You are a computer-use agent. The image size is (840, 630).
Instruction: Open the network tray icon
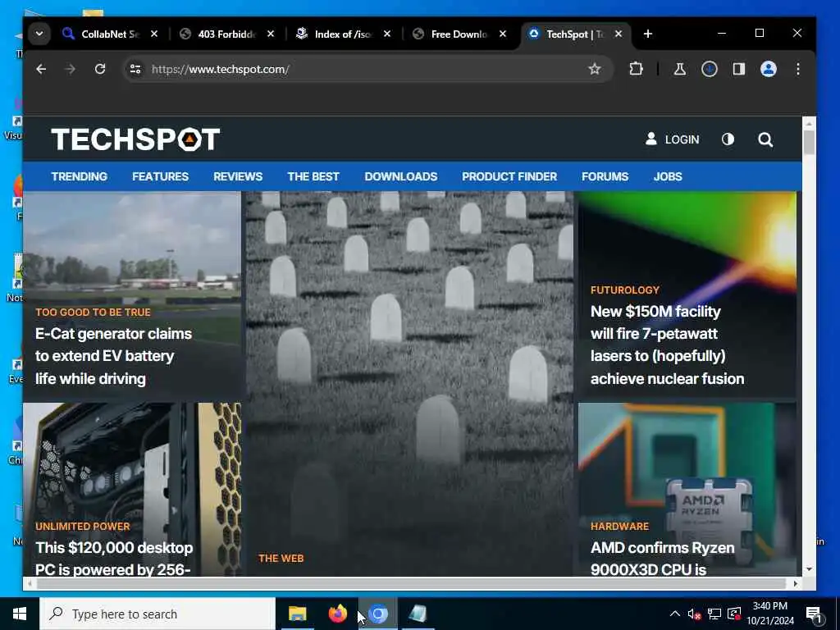(x=714, y=614)
